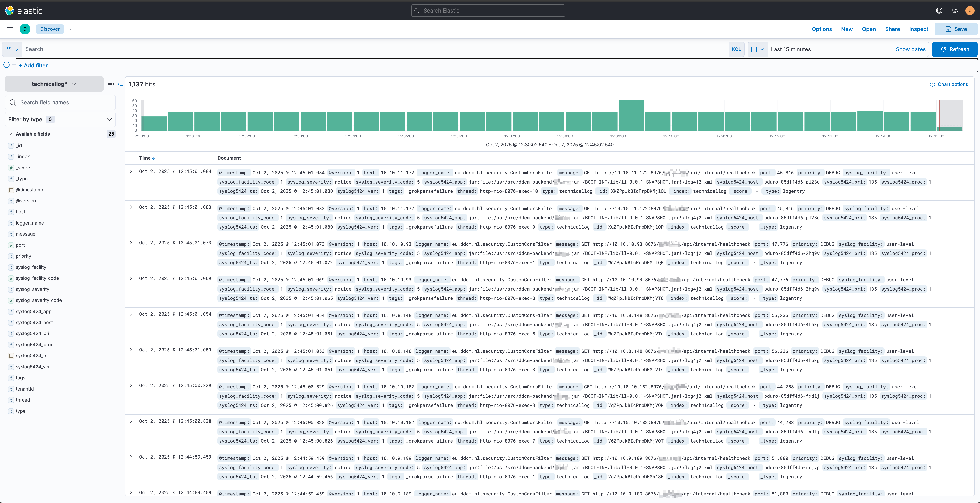The width and height of the screenshot is (980, 503).
Task: Expand the document row at 12:45:00.829
Action: 131,386
